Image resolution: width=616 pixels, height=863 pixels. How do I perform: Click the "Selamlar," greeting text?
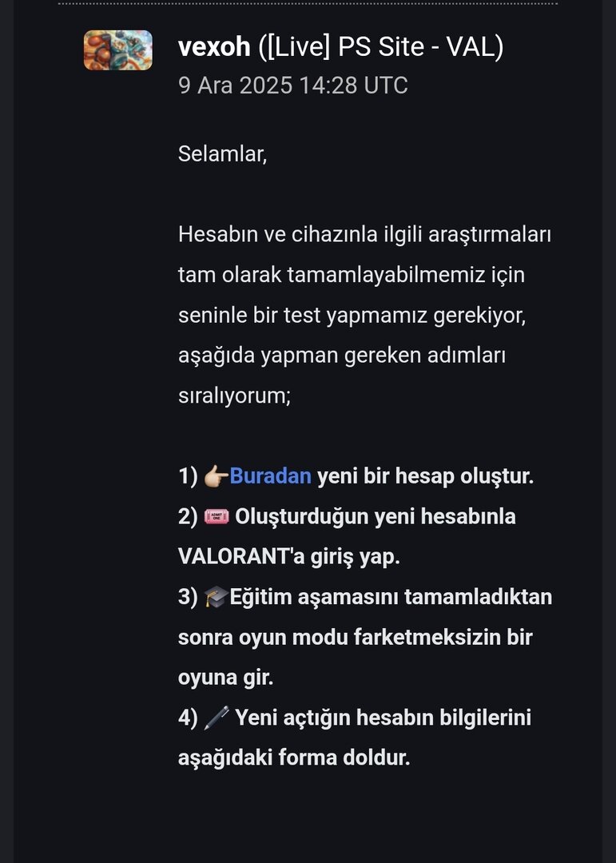click(x=222, y=153)
